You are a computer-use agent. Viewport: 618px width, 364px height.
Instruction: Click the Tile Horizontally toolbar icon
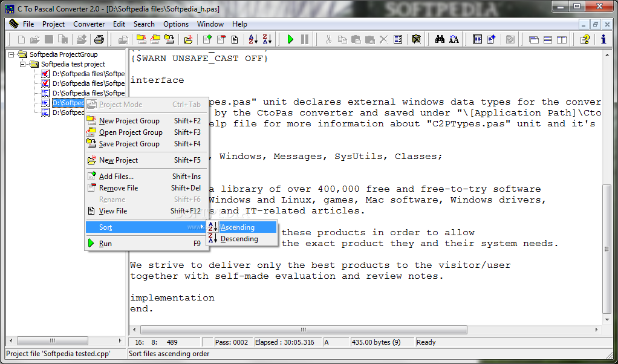point(548,39)
